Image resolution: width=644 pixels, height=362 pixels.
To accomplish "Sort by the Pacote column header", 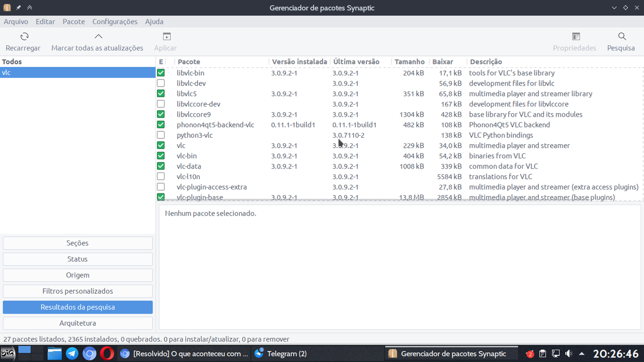I will coord(222,62).
